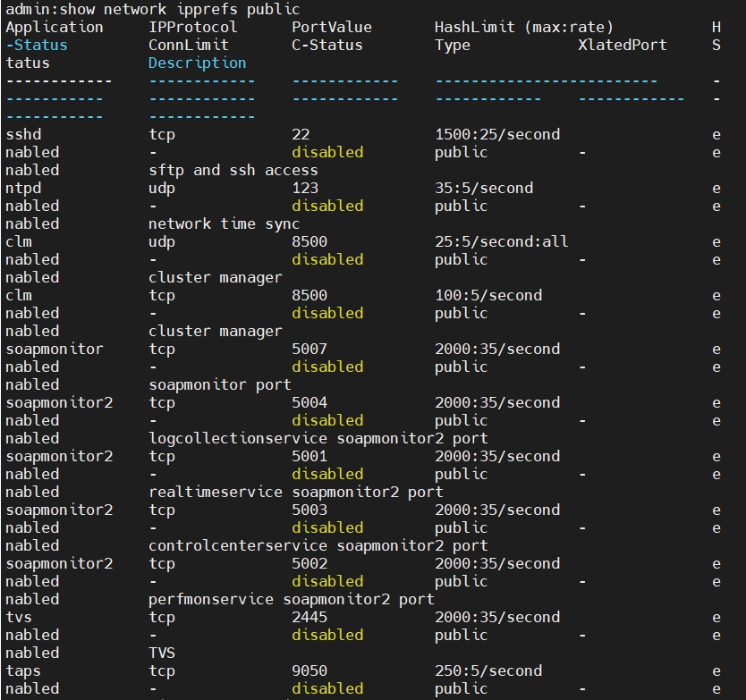Select the ntpd application entry
The image size is (746, 700).
[x=23, y=188]
